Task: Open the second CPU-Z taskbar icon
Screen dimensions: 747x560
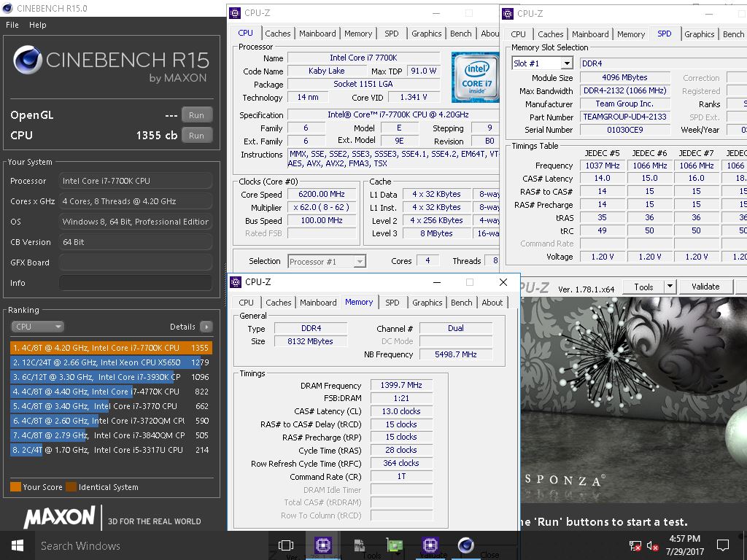Action: coord(430,545)
